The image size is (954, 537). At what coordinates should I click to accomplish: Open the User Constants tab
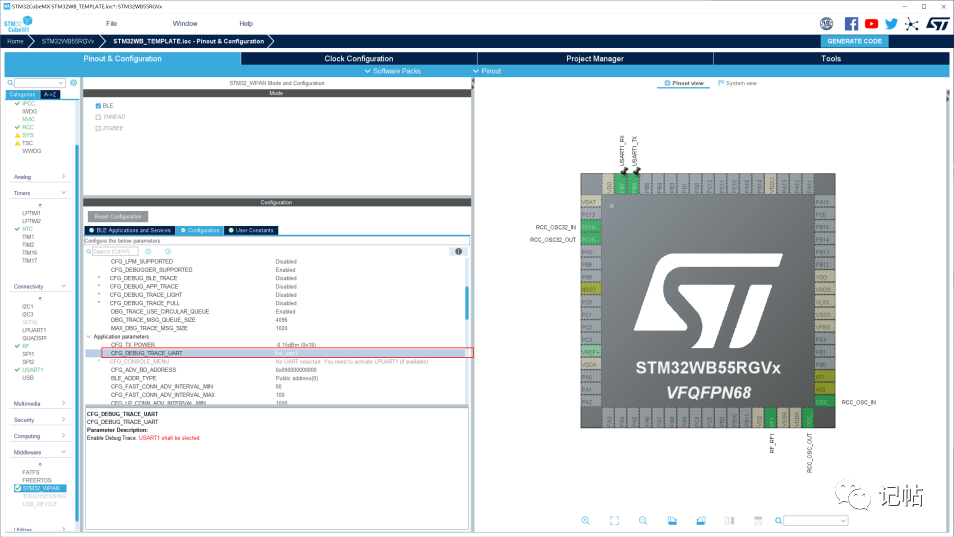[x=251, y=230]
